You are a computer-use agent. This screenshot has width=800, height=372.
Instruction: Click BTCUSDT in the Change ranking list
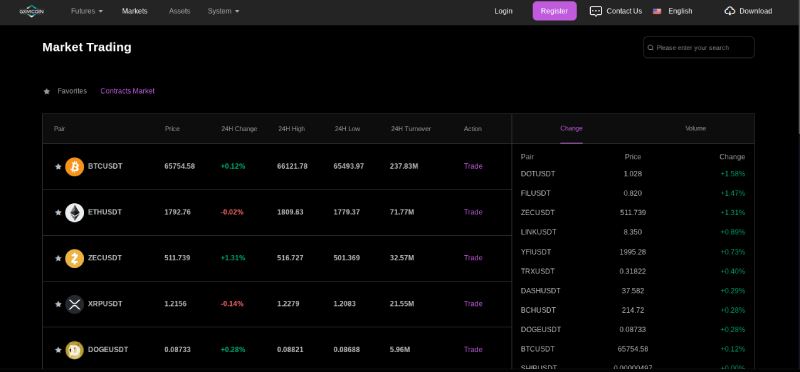633,349
